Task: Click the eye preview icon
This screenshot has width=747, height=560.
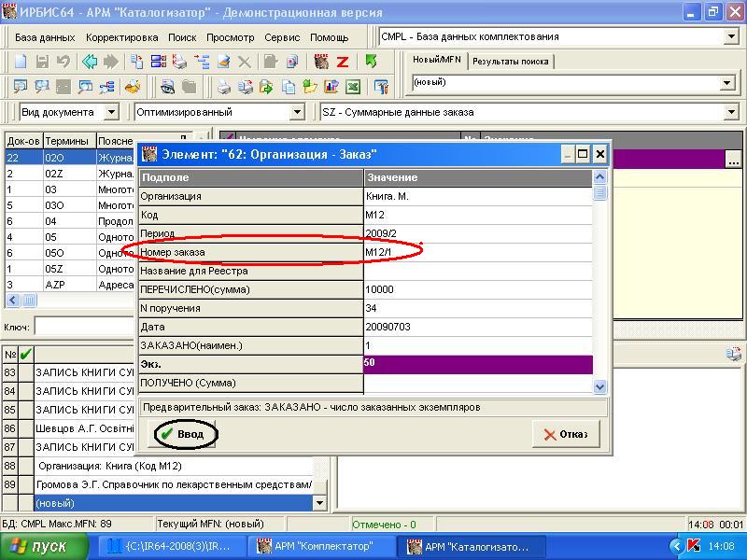Action: coord(168,87)
